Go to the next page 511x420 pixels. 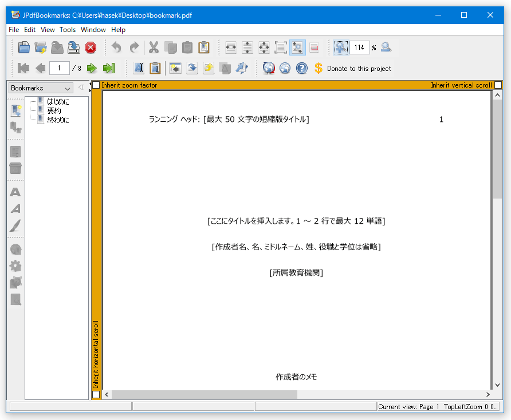(x=92, y=68)
